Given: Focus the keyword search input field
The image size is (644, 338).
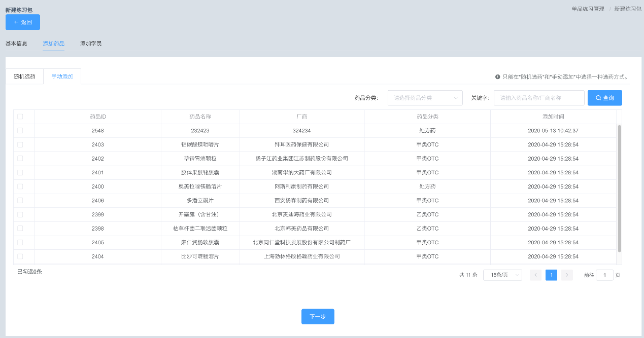Looking at the screenshot, I should point(539,98).
